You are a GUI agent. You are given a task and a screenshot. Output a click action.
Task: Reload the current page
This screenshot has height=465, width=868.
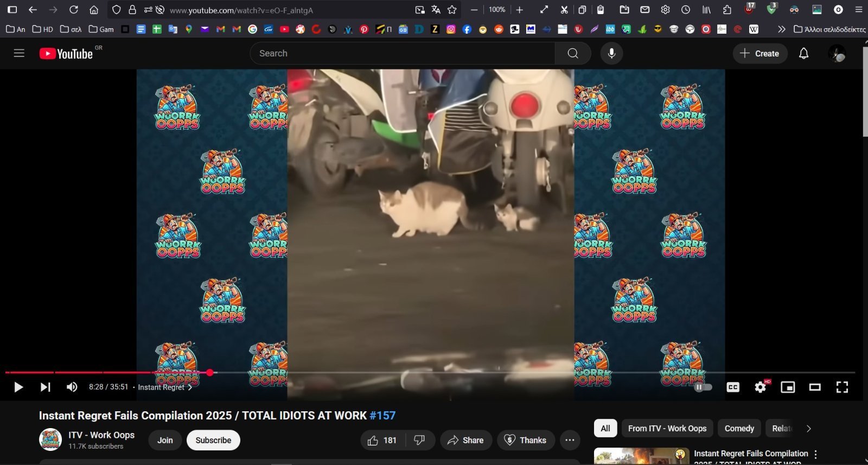tap(74, 10)
